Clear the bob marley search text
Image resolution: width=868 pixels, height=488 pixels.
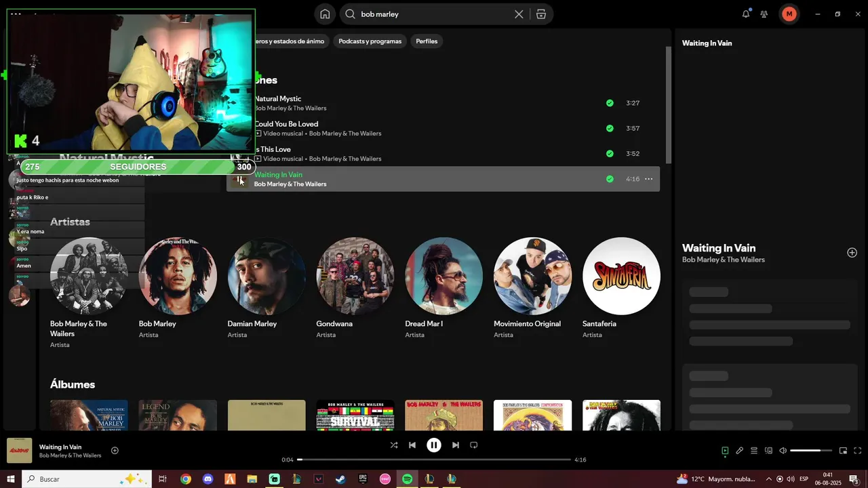point(519,14)
